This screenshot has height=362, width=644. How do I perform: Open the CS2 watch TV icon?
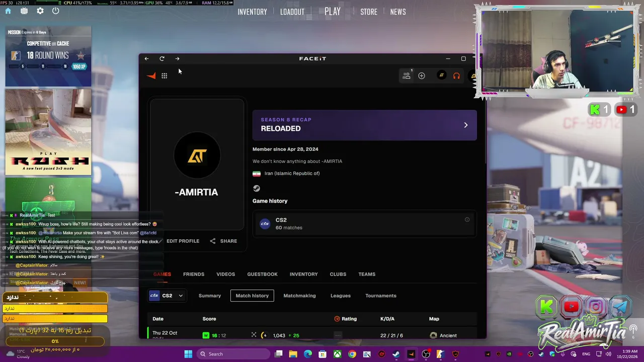point(24,11)
